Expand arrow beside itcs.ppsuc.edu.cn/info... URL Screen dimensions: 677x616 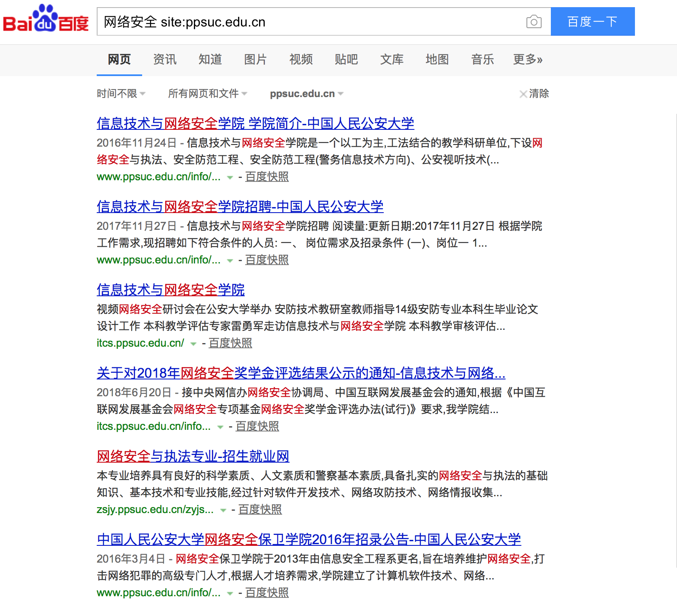(x=220, y=427)
